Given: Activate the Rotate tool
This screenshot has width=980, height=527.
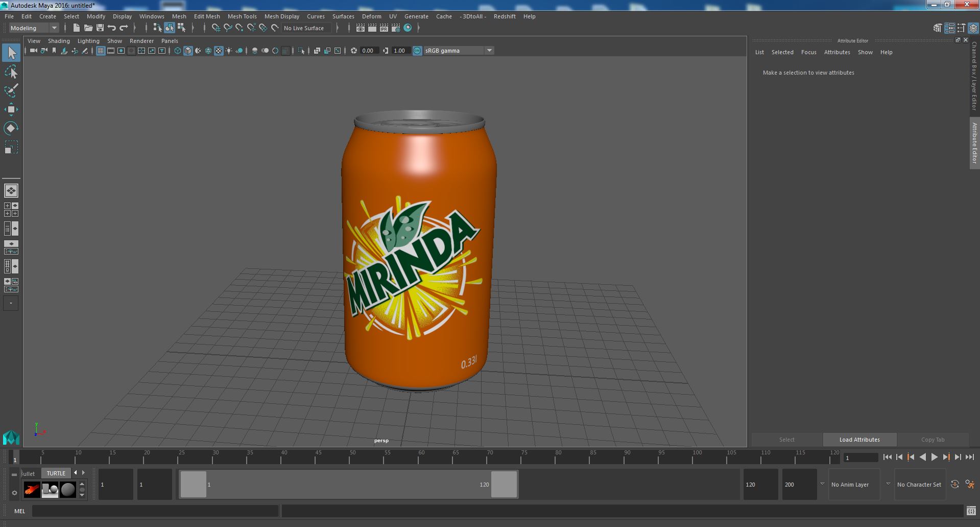Looking at the screenshot, I should (11, 128).
